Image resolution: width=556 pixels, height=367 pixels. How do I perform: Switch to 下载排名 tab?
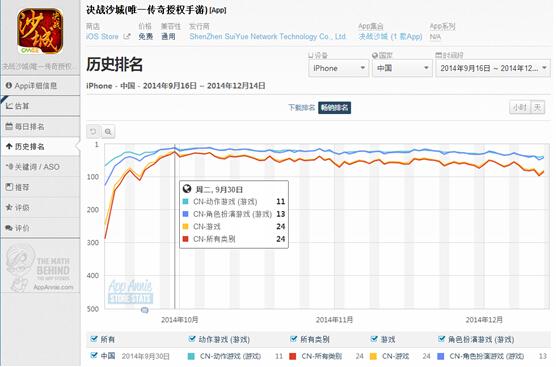coord(301,107)
